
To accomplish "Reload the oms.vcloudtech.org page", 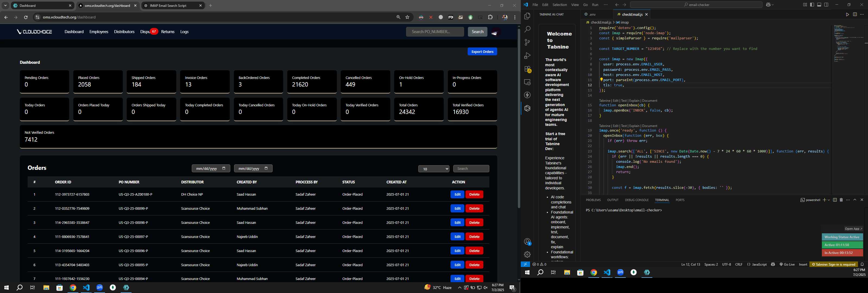I will pos(25,17).
